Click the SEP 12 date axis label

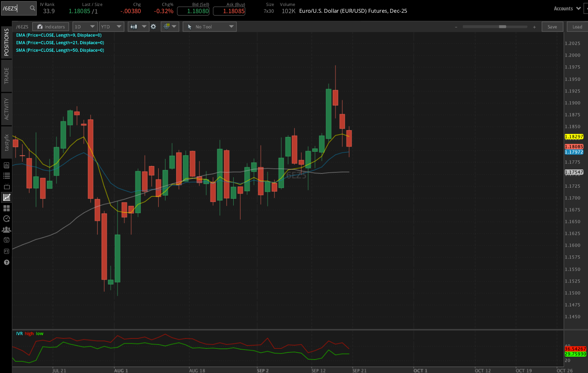pyautogui.click(x=318, y=371)
